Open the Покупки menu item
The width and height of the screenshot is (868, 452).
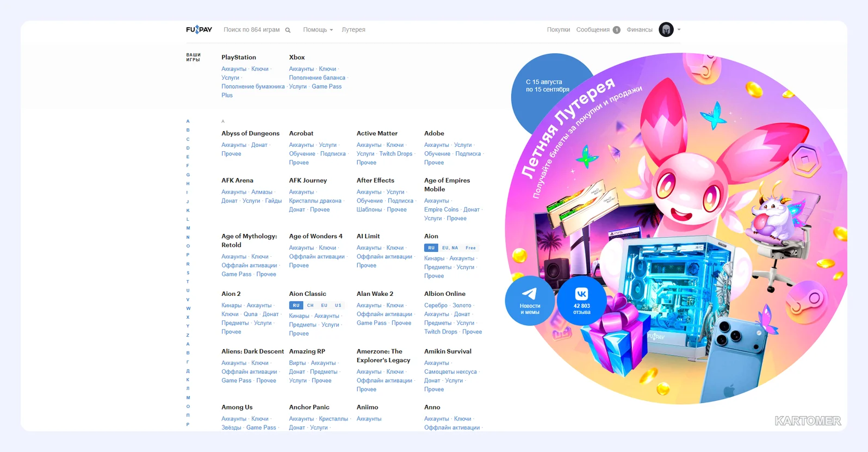[559, 30]
